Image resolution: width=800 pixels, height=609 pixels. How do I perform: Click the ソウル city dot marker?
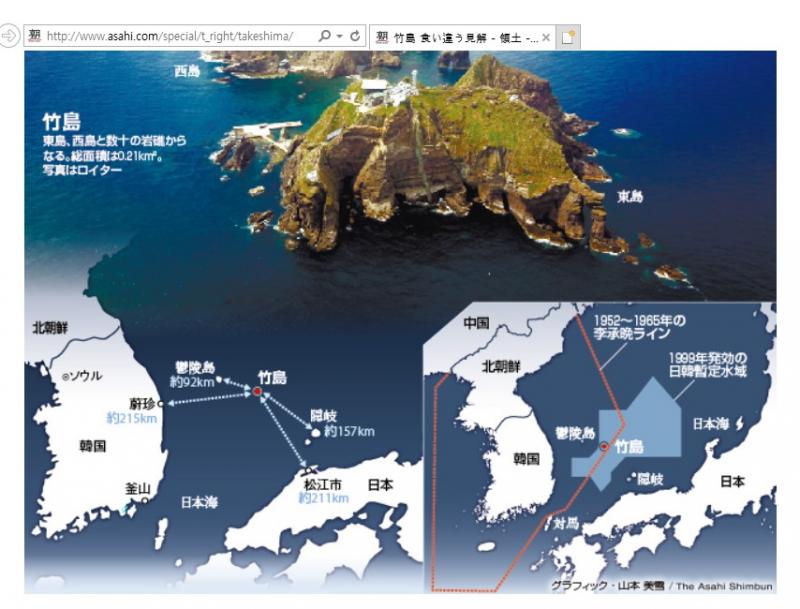coord(66,377)
